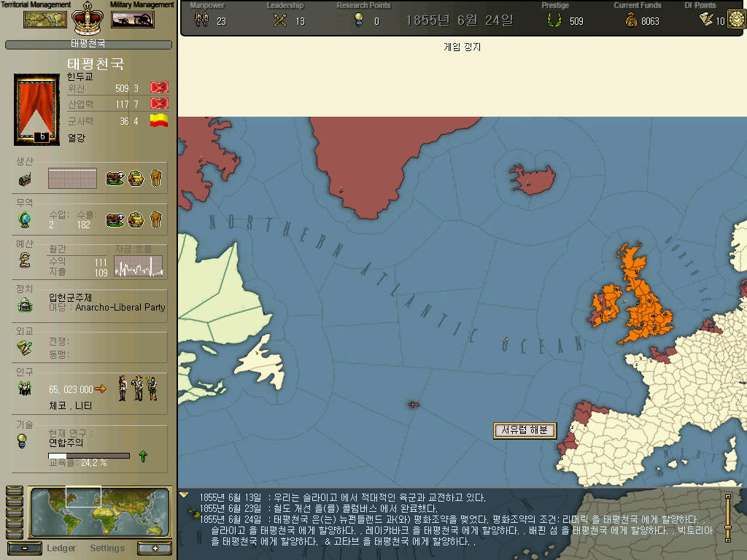Open politics via the capitol building icon
747x560 pixels.
25,305
